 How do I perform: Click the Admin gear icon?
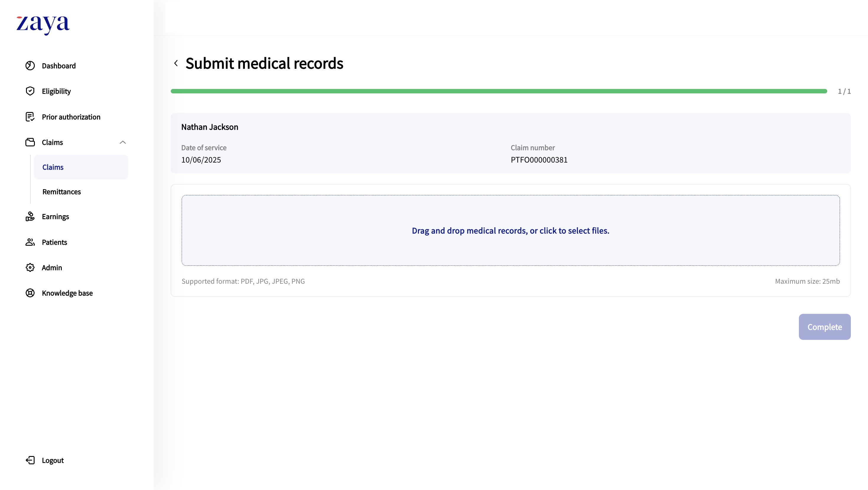(30, 267)
